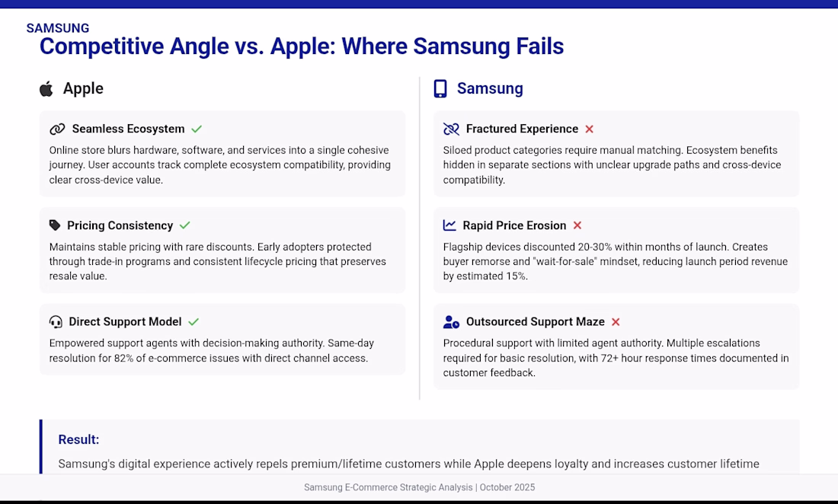Image resolution: width=838 pixels, height=504 pixels.
Task: Click the Apple column heading text
Action: pyautogui.click(x=83, y=88)
